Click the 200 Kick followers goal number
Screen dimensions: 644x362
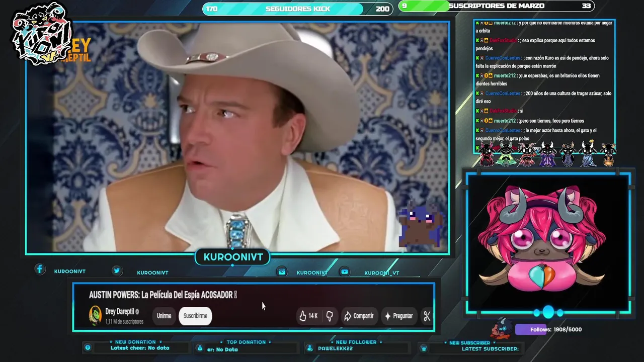(382, 9)
